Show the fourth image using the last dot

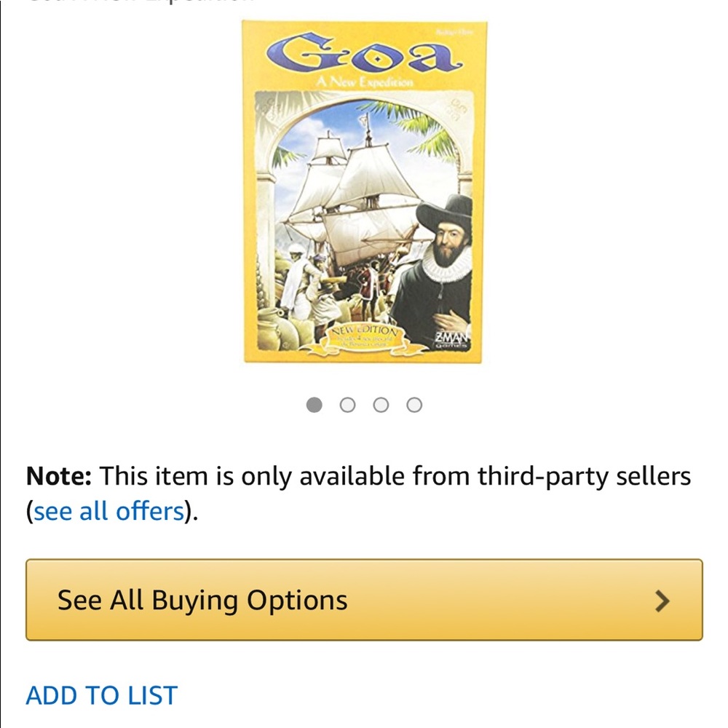click(416, 404)
